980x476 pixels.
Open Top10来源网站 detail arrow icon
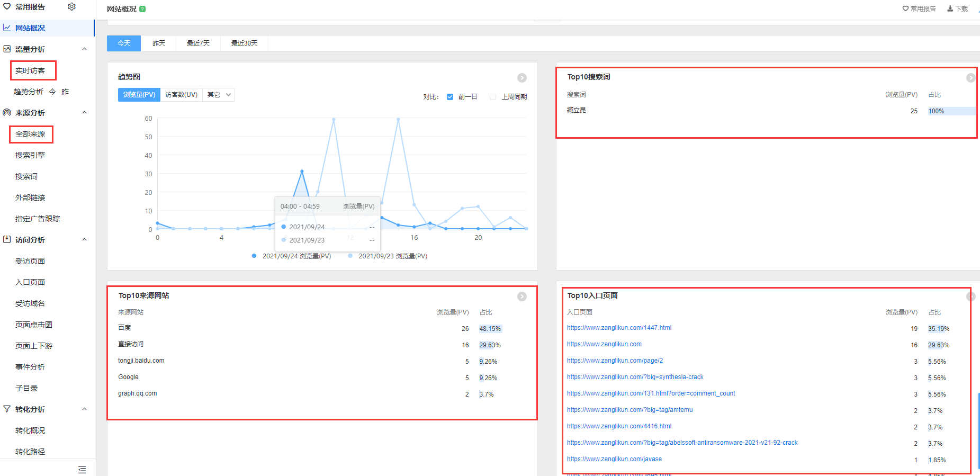[x=522, y=297]
